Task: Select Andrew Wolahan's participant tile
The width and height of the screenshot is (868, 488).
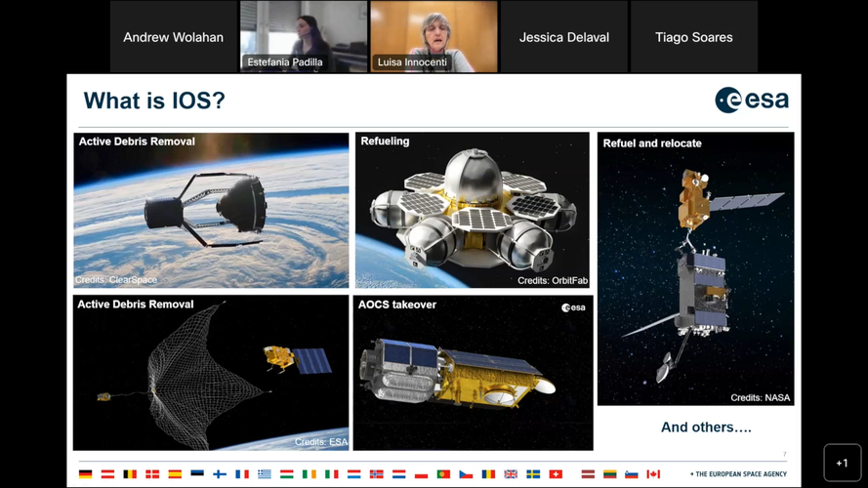Action: [173, 37]
